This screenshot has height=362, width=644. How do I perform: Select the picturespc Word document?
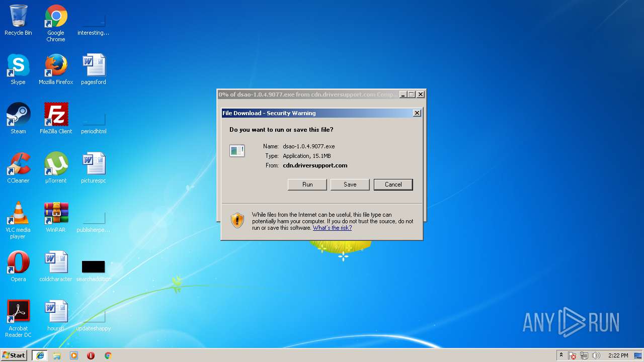[94, 168]
